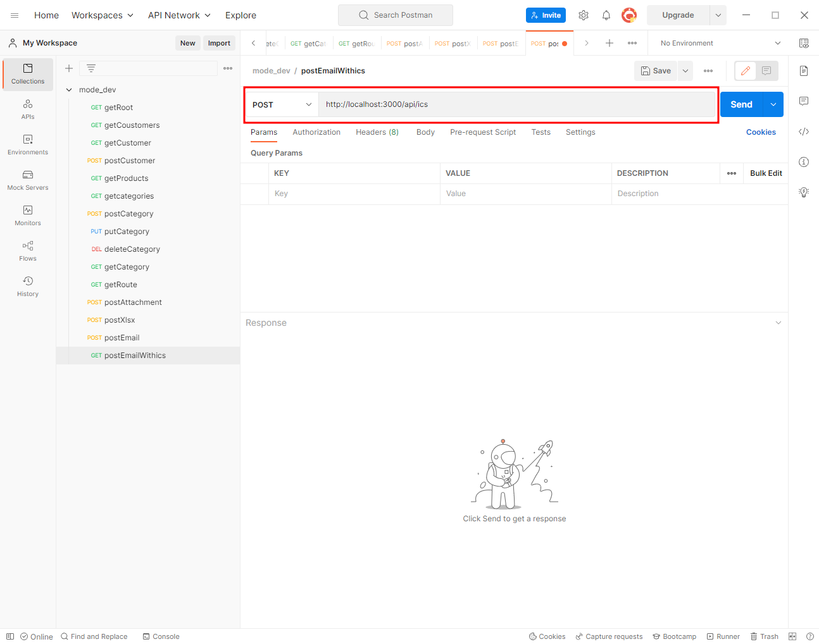The width and height of the screenshot is (819, 644).
Task: Open help icon in status bar
Action: pyautogui.click(x=810, y=636)
